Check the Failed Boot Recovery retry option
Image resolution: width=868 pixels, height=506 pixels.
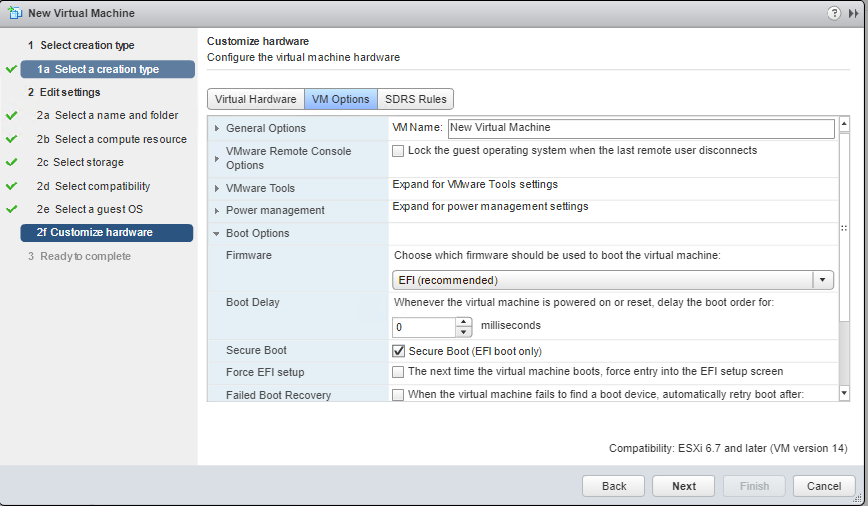point(399,395)
